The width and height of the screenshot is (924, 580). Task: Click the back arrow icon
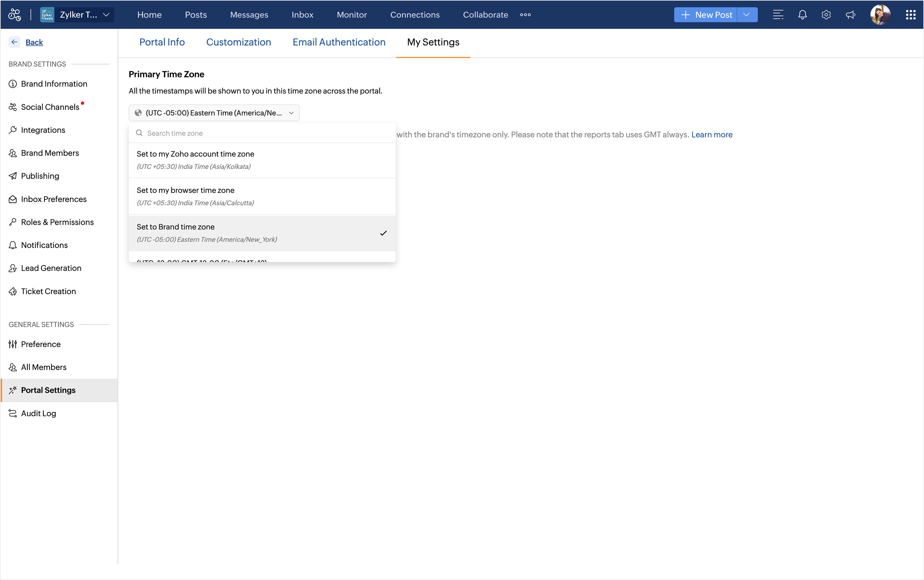15,42
